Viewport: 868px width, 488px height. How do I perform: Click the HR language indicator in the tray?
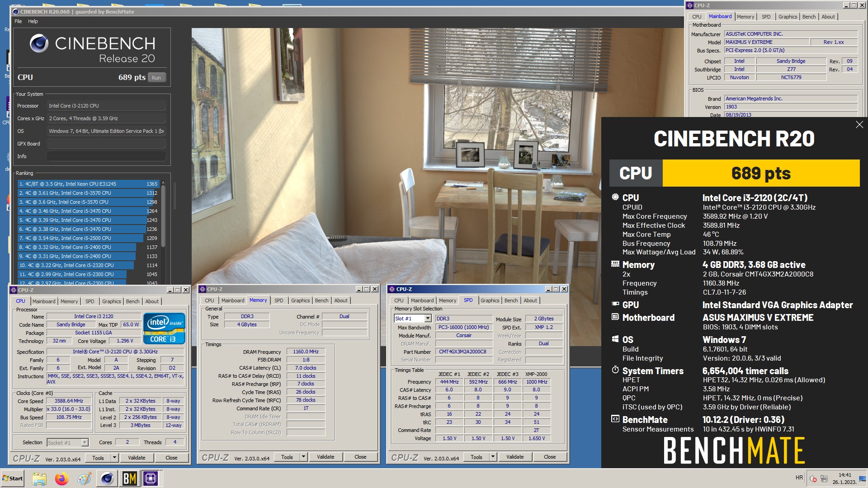click(799, 478)
